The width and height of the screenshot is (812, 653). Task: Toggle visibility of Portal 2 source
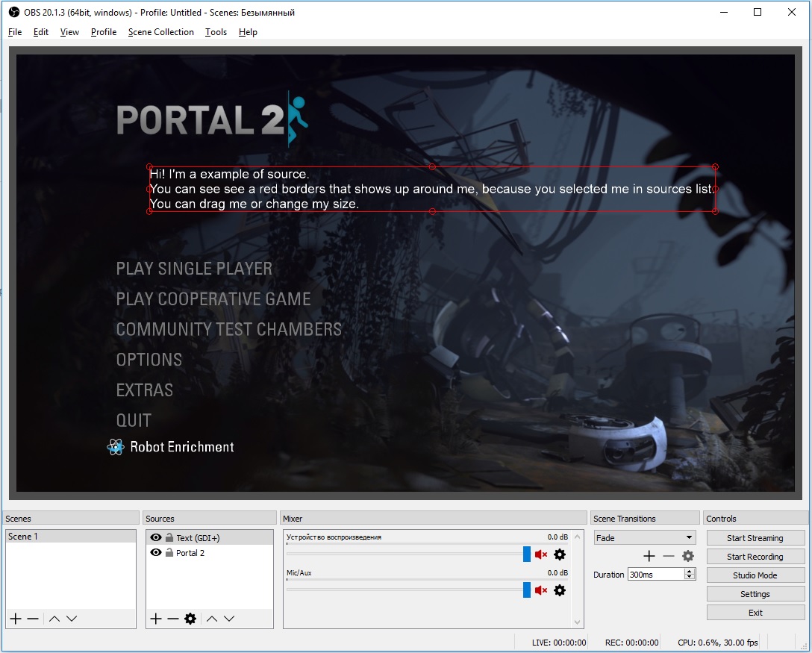tap(156, 553)
